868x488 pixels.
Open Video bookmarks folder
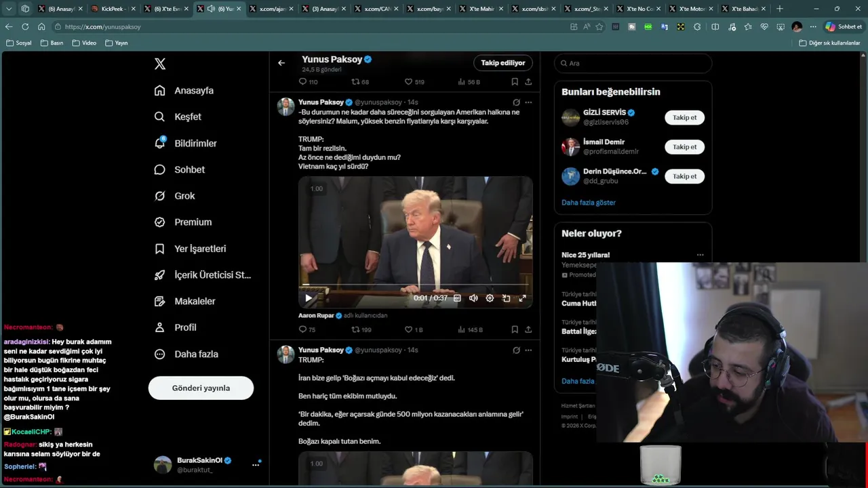pyautogui.click(x=84, y=43)
